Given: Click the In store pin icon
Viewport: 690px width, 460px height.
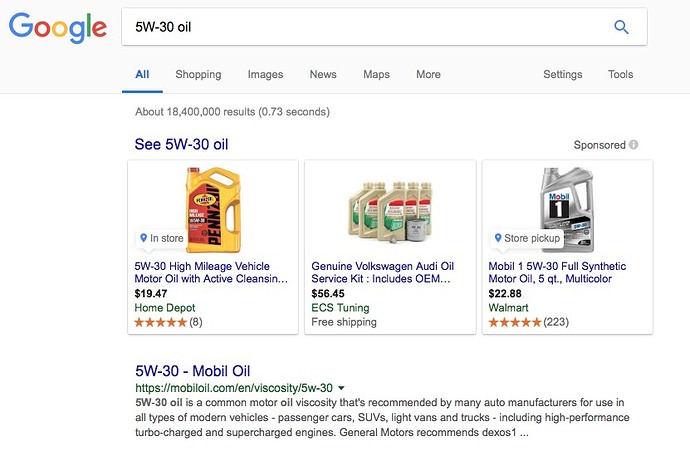Looking at the screenshot, I should pos(144,238).
